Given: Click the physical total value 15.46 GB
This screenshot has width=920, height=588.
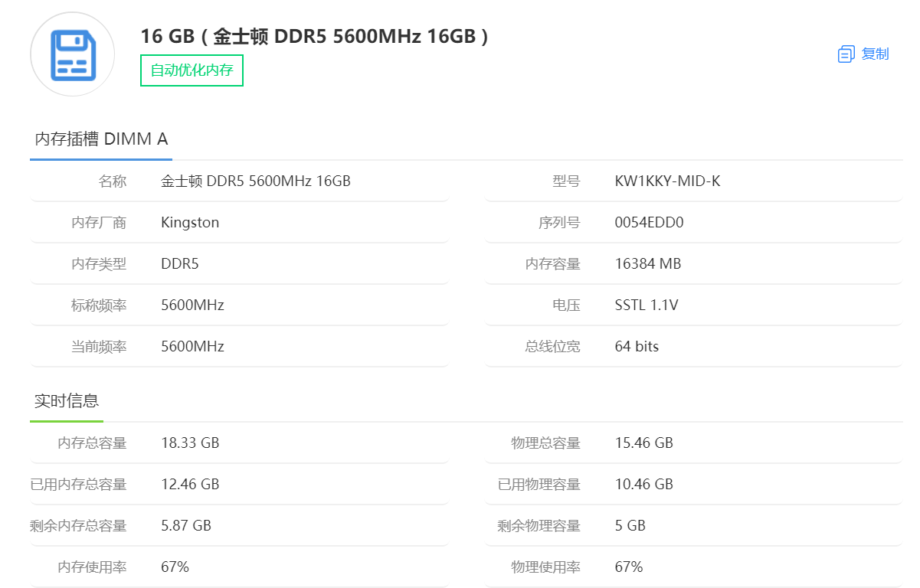Looking at the screenshot, I should tap(643, 443).
